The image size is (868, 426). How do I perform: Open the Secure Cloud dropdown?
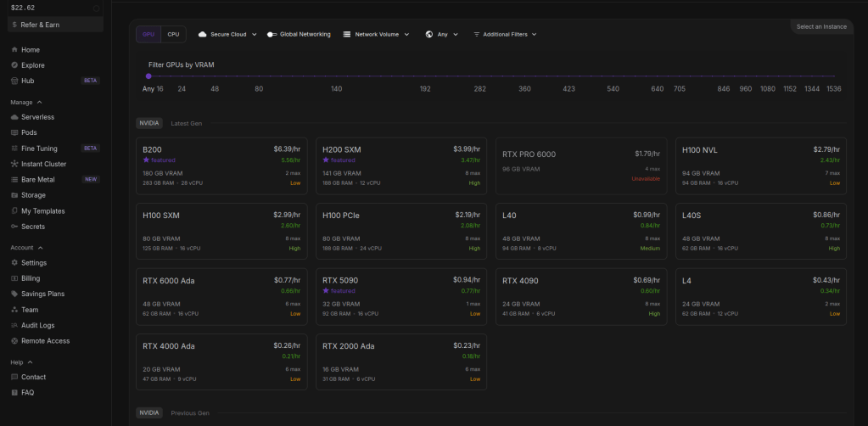[x=227, y=35]
